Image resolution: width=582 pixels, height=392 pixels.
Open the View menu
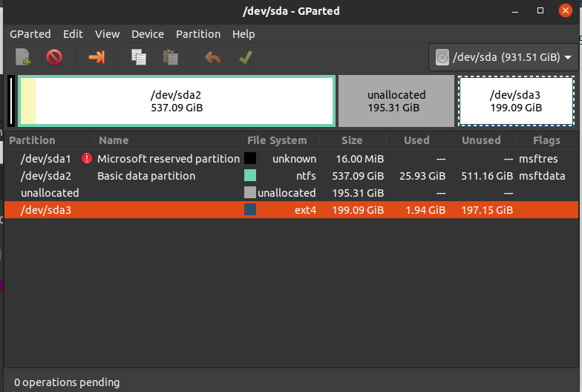click(107, 34)
